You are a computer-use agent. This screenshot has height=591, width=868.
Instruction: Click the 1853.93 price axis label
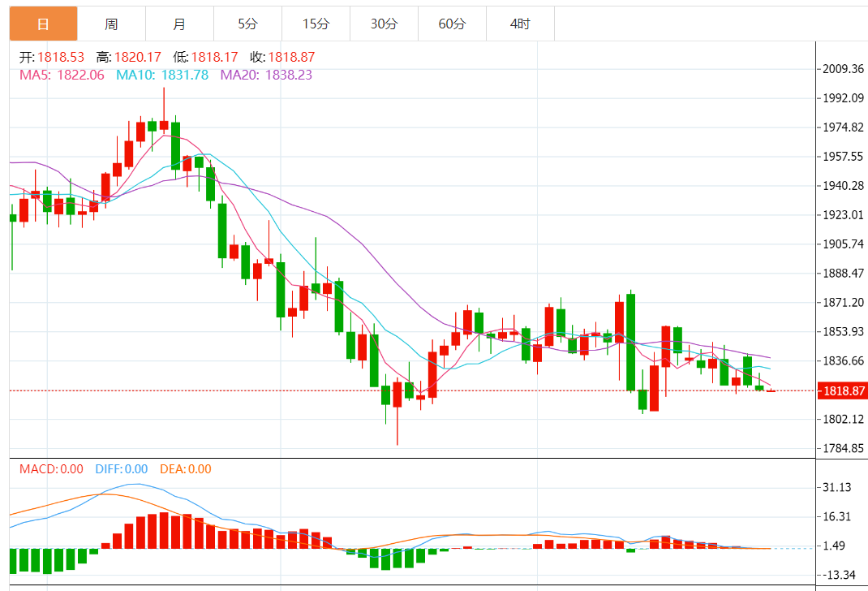(x=843, y=332)
